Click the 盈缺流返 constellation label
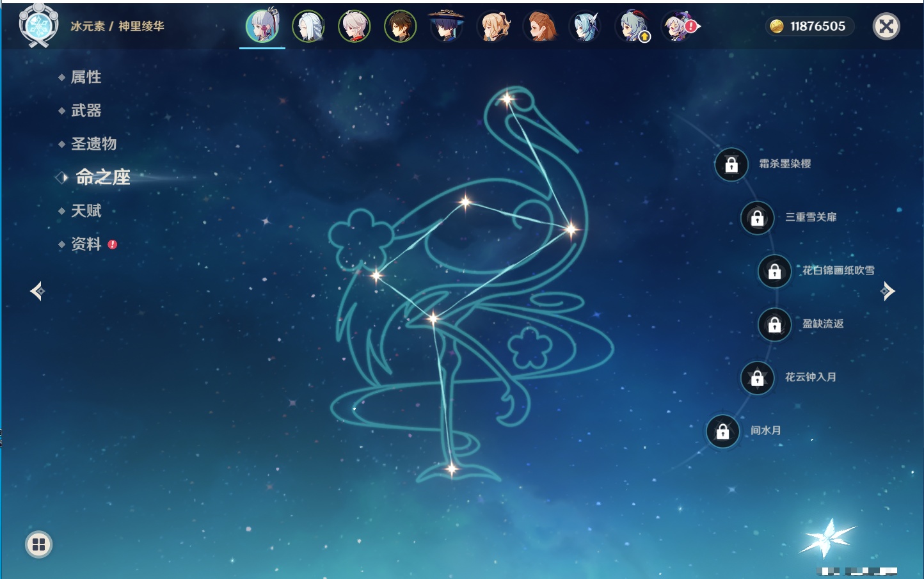This screenshot has height=579, width=924. click(824, 324)
